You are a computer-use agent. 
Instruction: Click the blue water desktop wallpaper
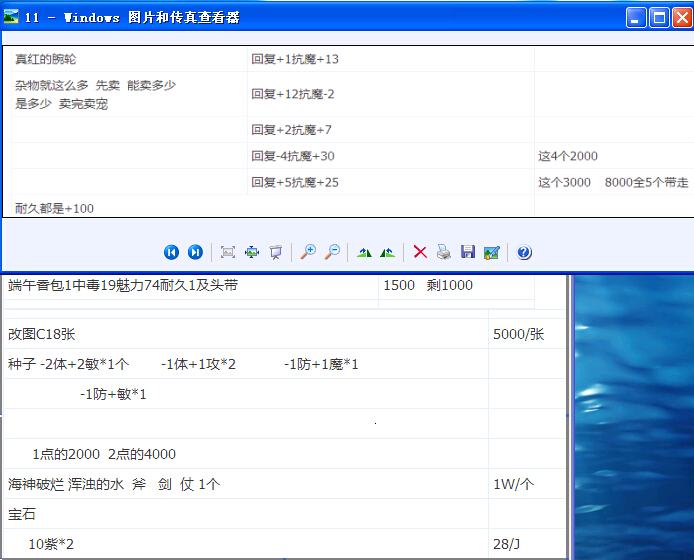634,420
